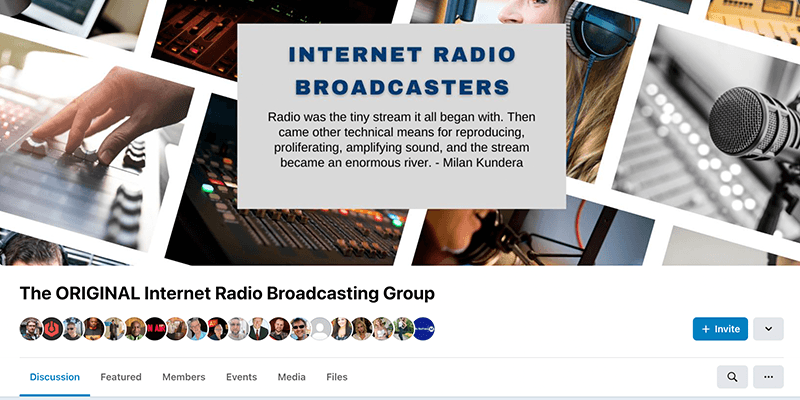Open the group search magnifier icon

pyautogui.click(x=732, y=377)
